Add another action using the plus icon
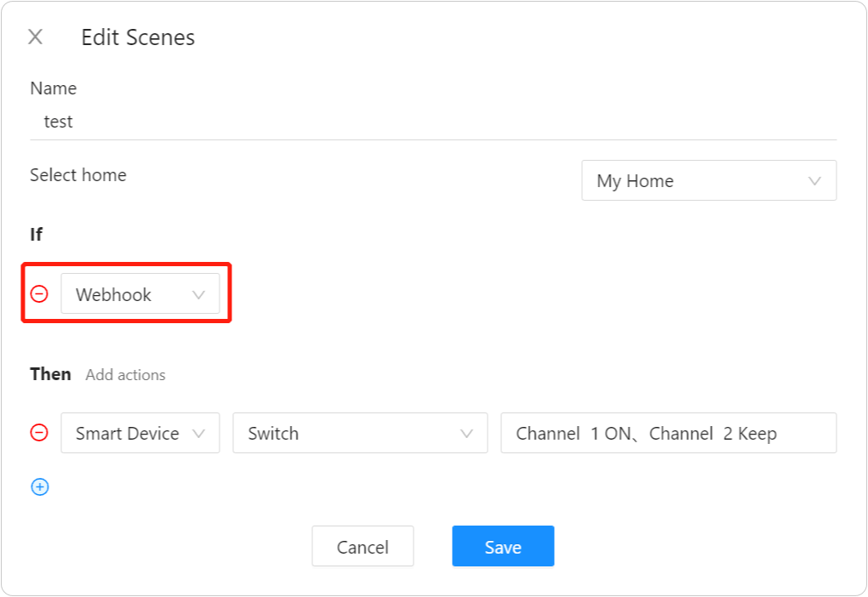Screen dimensions: 868x597 click(x=39, y=486)
